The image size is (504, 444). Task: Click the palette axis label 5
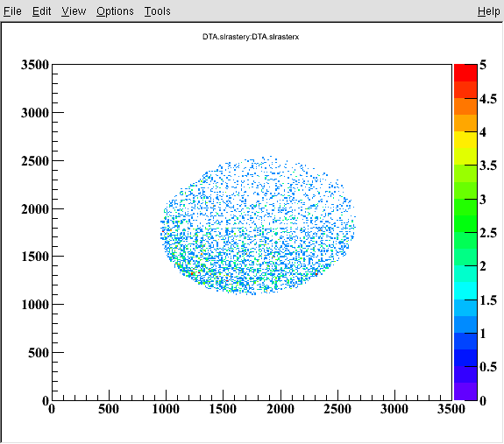(x=483, y=65)
